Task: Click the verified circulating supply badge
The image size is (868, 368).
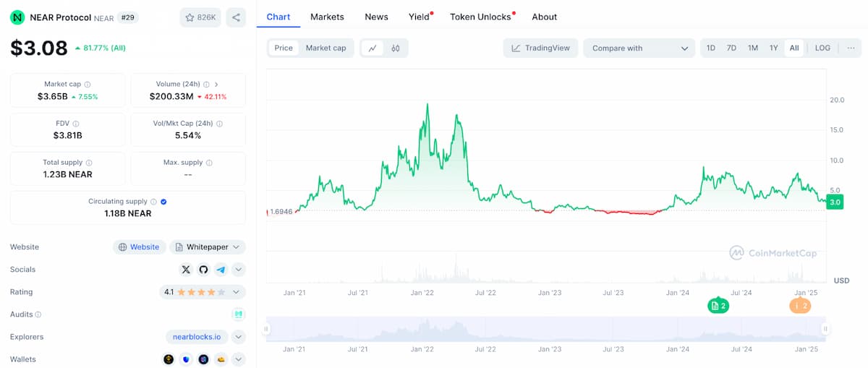Action: point(163,202)
